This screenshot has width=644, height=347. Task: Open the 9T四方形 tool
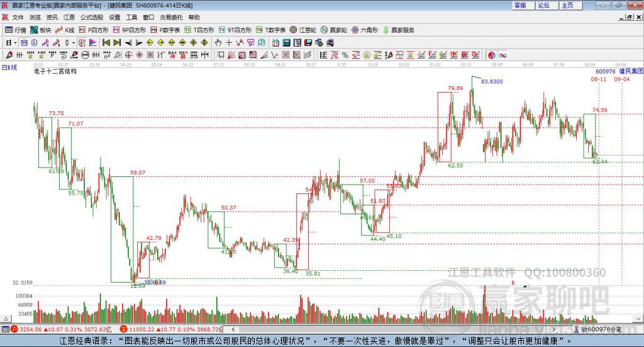tap(235, 30)
